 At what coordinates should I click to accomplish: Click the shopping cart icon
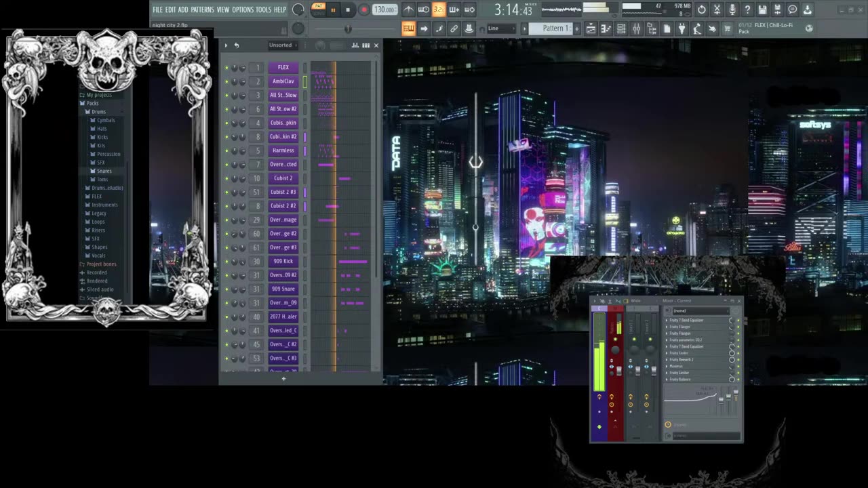[x=728, y=28]
